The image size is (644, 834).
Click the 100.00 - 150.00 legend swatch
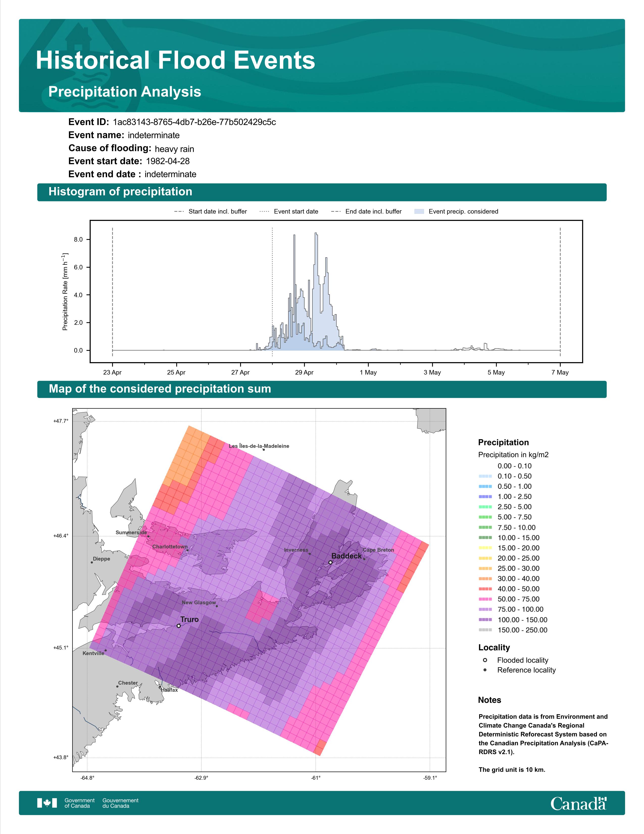(x=485, y=620)
